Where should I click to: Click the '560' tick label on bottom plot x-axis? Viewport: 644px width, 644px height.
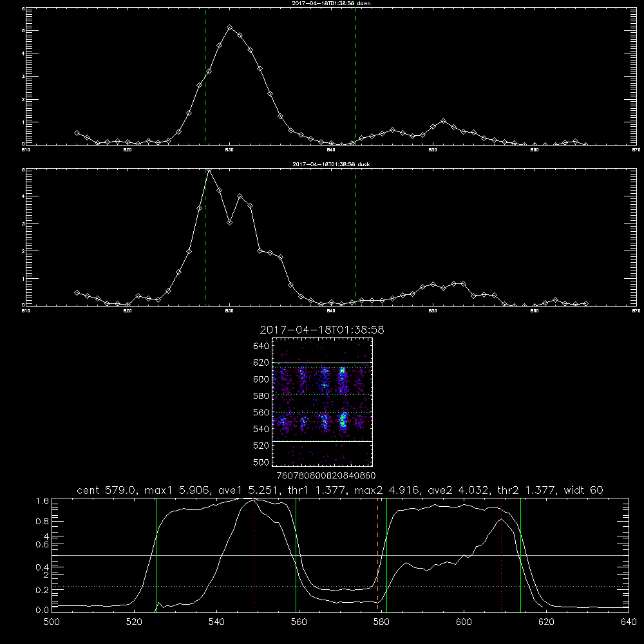299,622
